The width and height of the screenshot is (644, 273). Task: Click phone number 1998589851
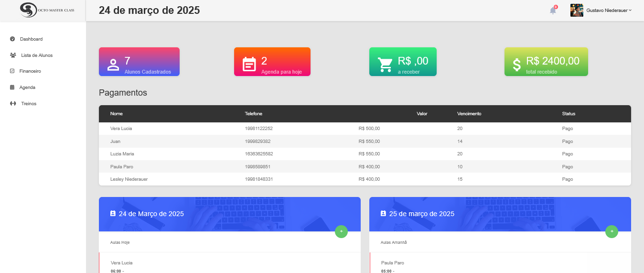pyautogui.click(x=258, y=167)
